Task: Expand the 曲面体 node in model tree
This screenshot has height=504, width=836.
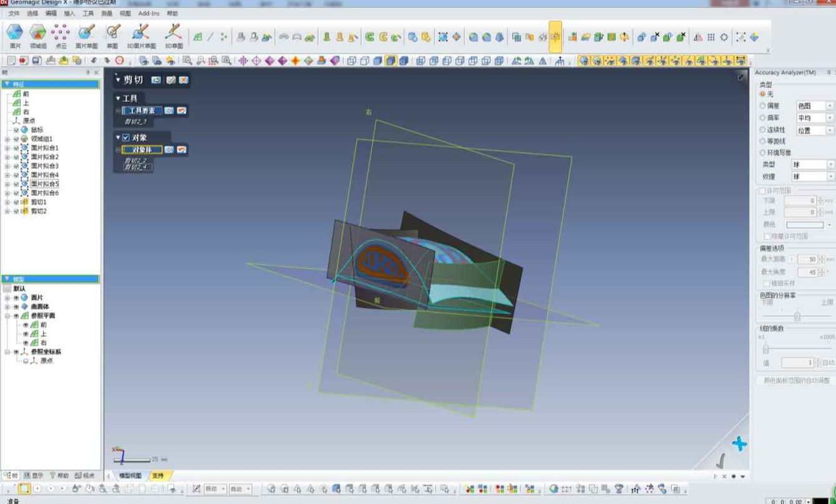Action: coord(7,307)
